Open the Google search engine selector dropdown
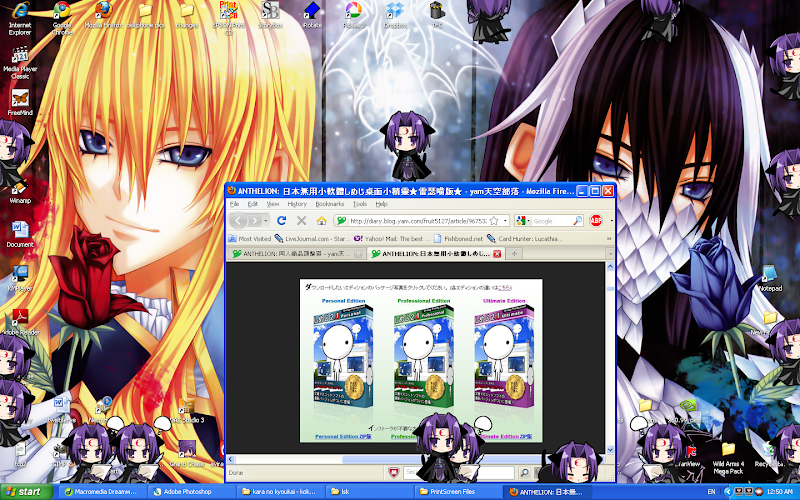This screenshot has height=500, width=800. (521, 221)
